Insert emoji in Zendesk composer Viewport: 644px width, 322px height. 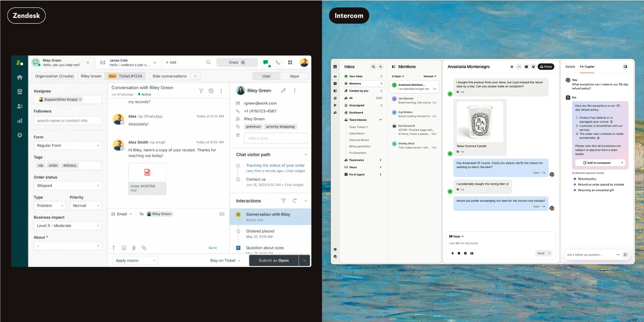[124, 248]
